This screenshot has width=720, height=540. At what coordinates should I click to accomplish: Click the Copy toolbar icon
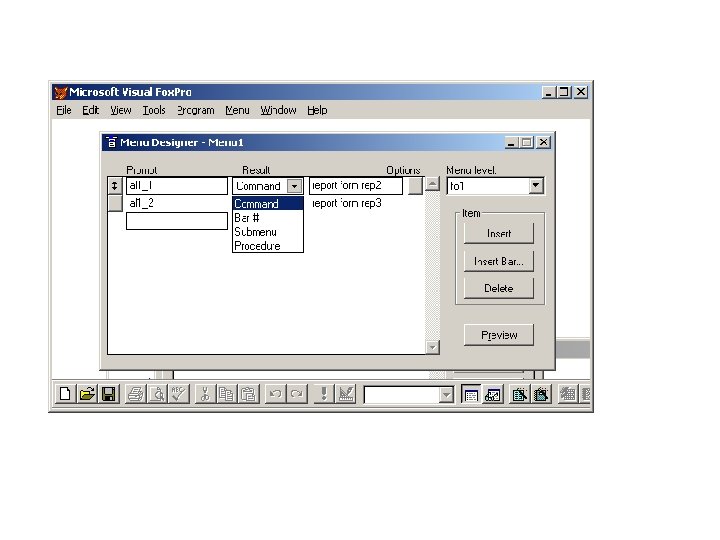[226, 394]
